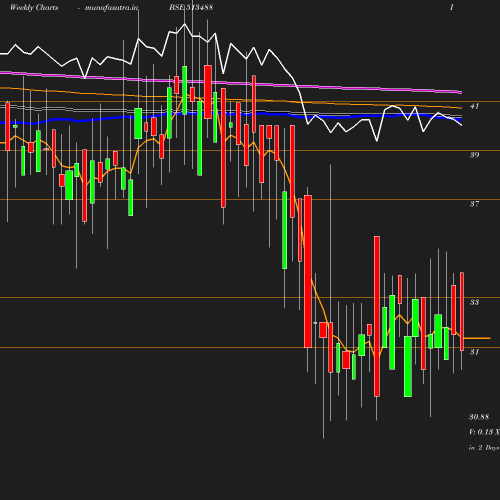Image resolution: width=500 pixels, height=500 pixels.
Task: Click price axis label 33
Action: click(x=474, y=302)
